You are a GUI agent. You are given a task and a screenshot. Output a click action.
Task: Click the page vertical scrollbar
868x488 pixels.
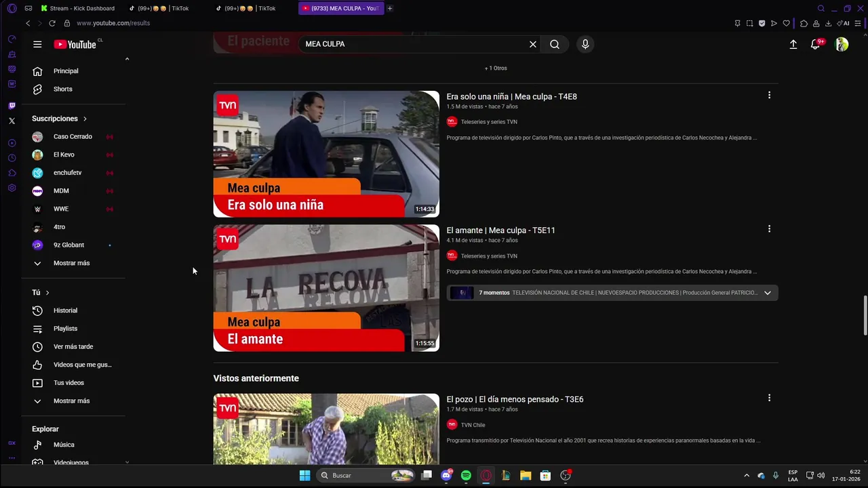coord(865,315)
